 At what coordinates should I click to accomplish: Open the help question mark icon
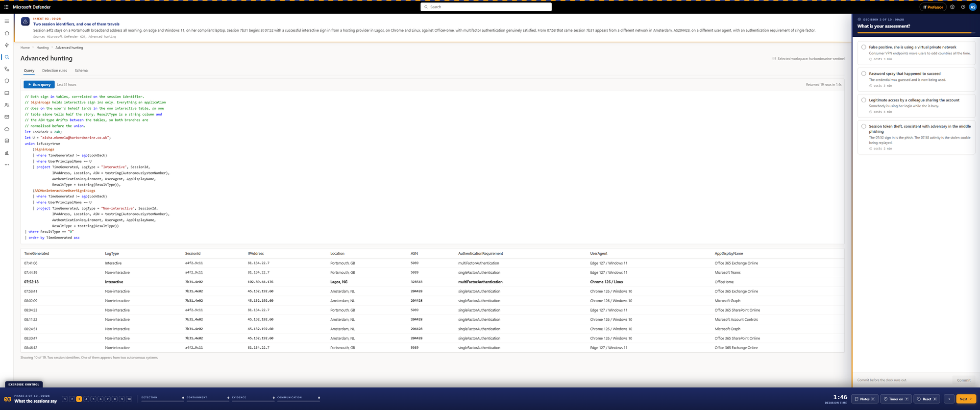[963, 7]
